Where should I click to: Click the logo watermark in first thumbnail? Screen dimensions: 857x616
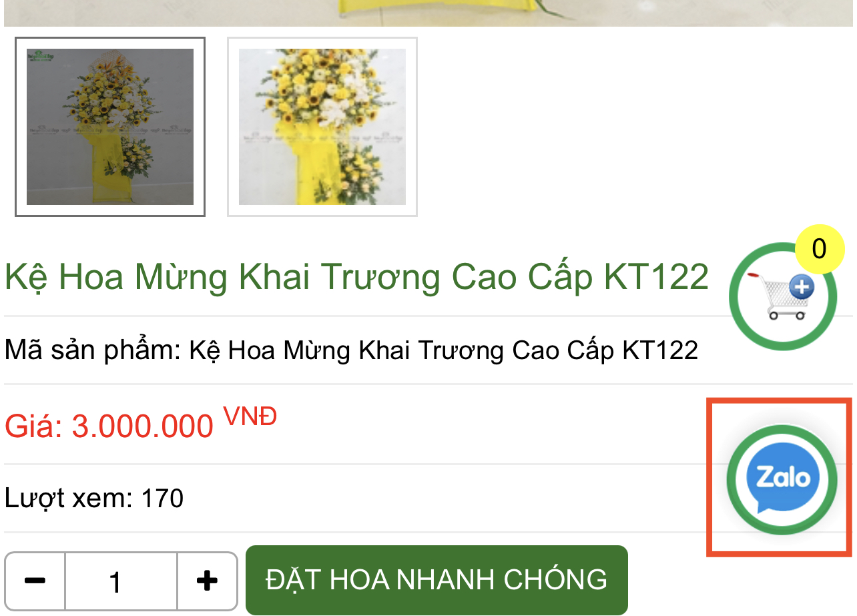(41, 56)
